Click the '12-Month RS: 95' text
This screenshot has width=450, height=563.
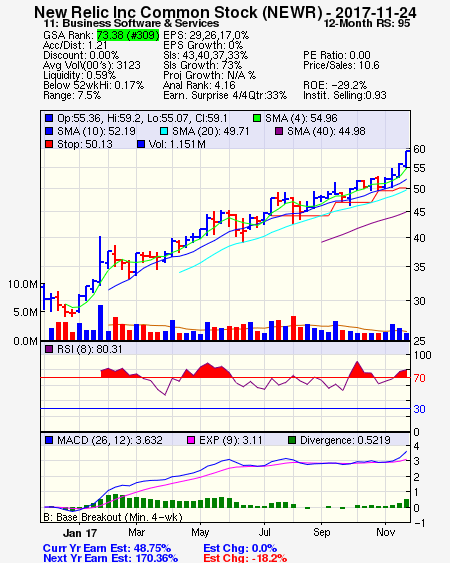click(367, 24)
